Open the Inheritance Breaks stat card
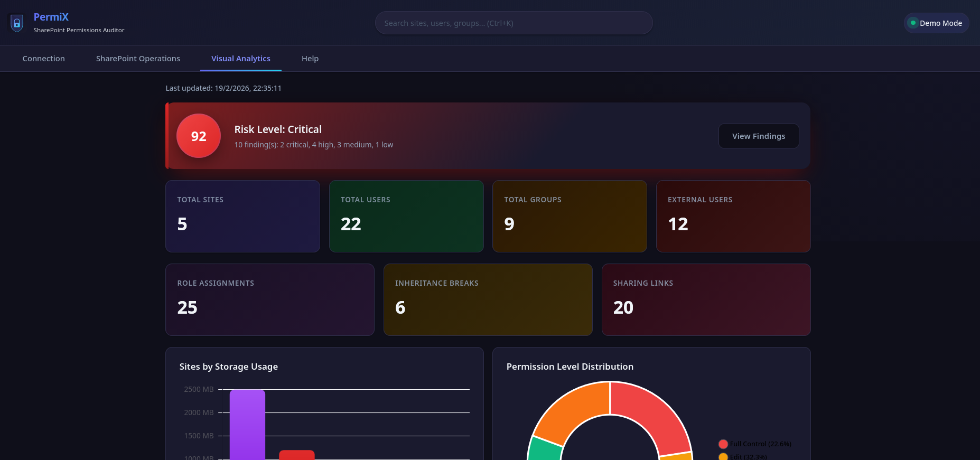980x460 pixels. (x=488, y=299)
